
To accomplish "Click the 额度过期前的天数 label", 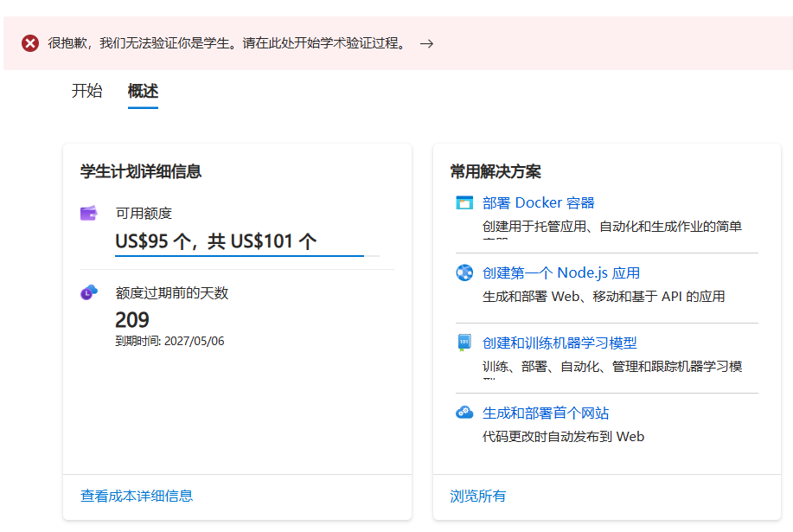I will [x=172, y=292].
